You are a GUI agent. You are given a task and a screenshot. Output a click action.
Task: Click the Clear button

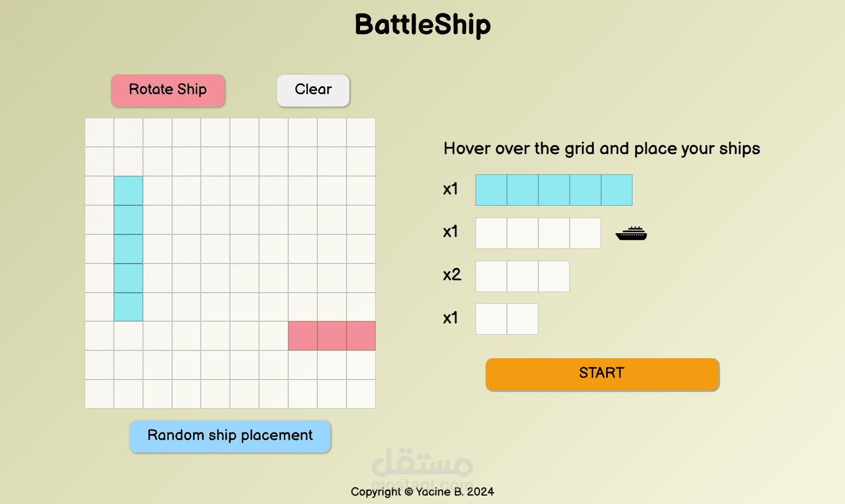pyautogui.click(x=313, y=90)
